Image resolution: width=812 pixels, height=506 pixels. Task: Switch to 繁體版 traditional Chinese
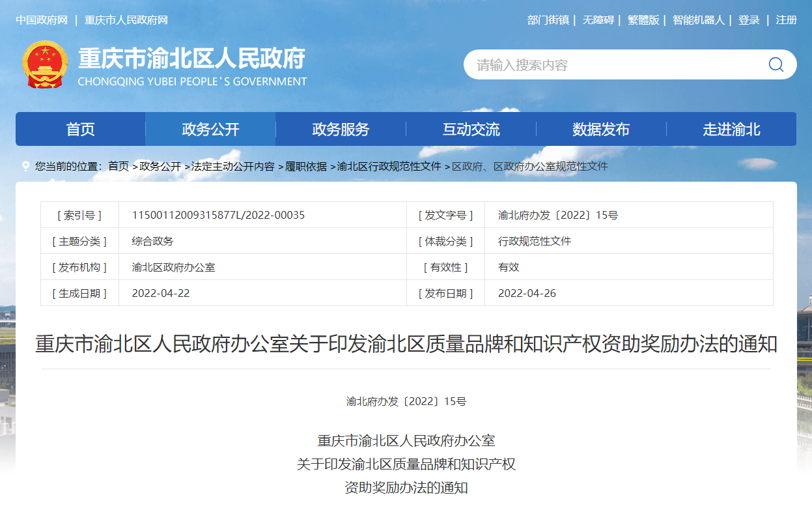[643, 20]
